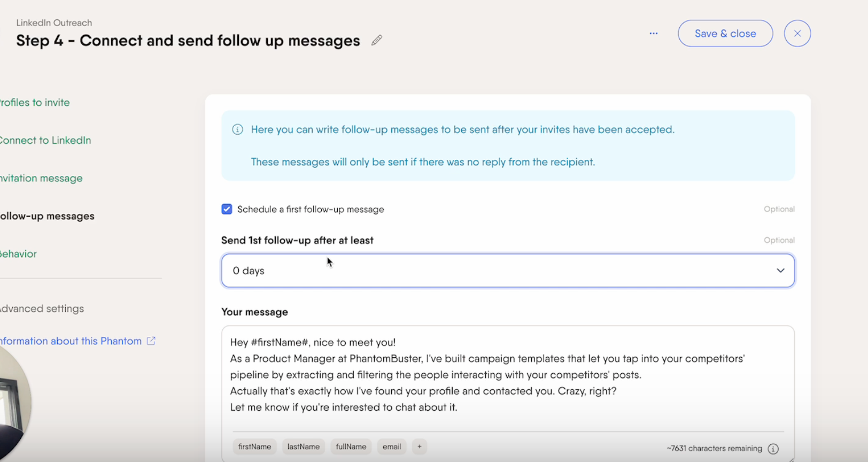
Task: Click the info icon in the blue notice
Action: click(x=237, y=129)
